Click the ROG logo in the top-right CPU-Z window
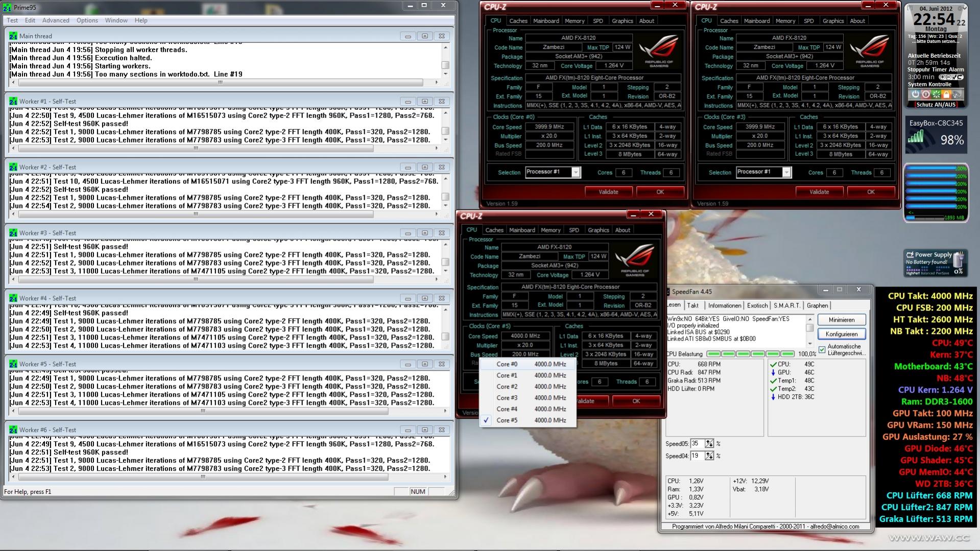 [x=870, y=50]
